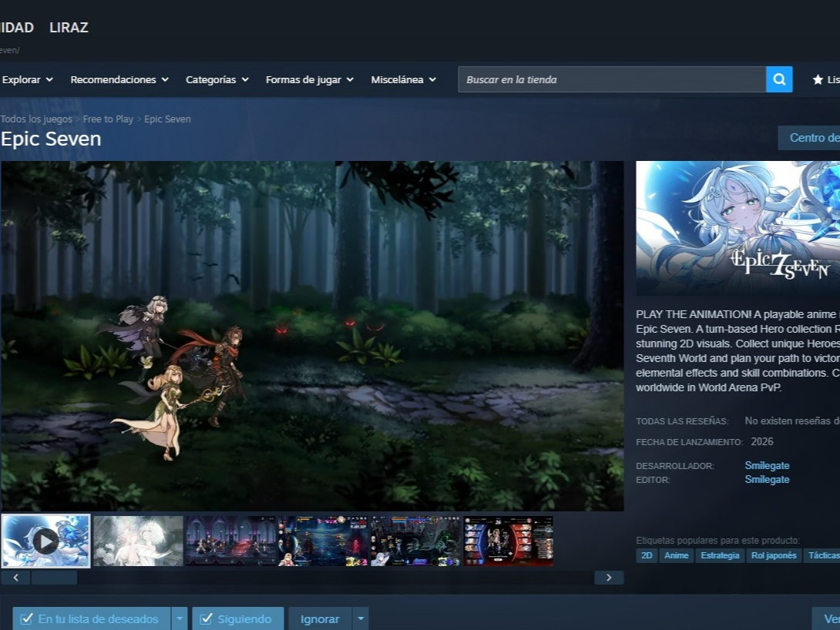840x630 pixels.
Task: Click the right arrow of thumbnail strip
Action: (609, 578)
